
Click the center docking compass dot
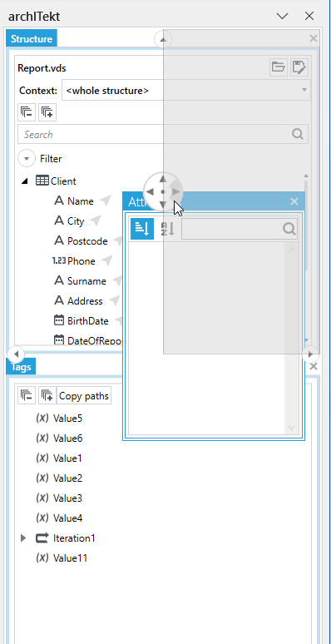point(163,191)
